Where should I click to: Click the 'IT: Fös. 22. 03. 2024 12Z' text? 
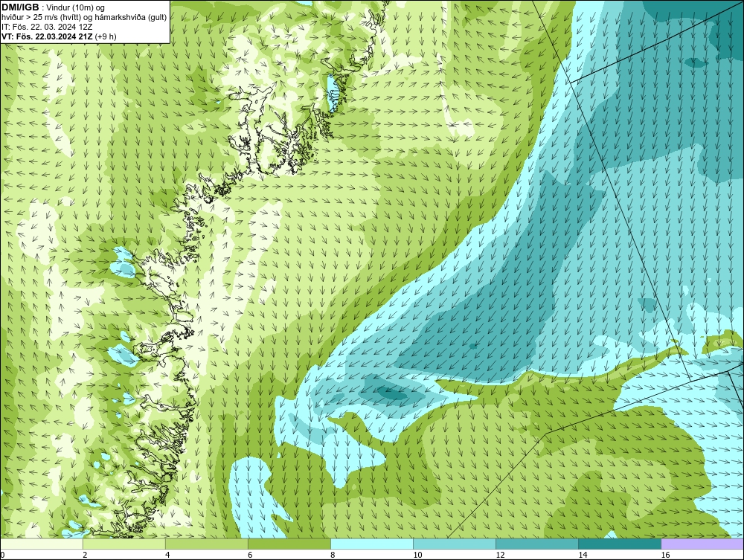(47, 27)
